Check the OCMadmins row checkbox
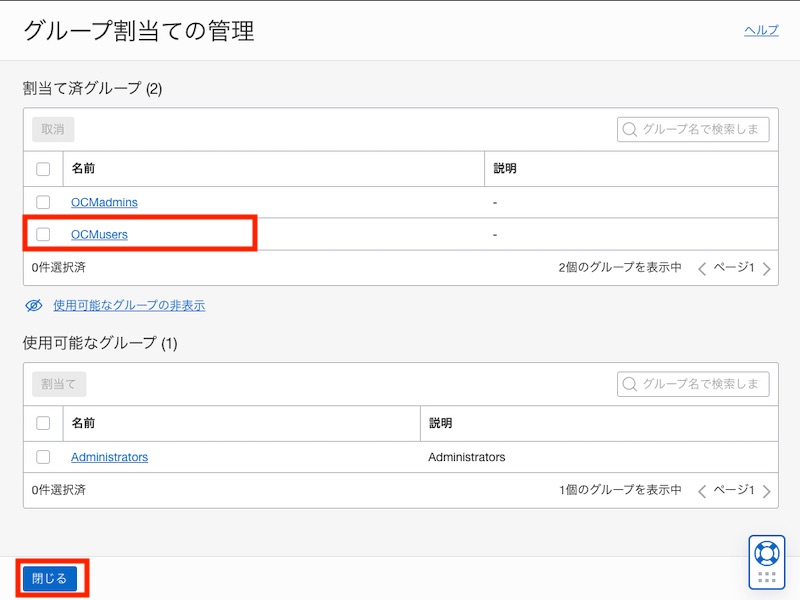This screenshot has height=600, width=800. 43,202
